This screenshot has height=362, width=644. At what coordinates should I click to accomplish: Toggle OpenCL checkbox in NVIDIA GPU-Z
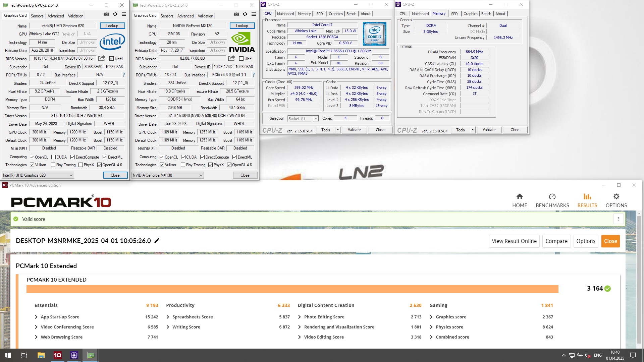[x=162, y=157]
